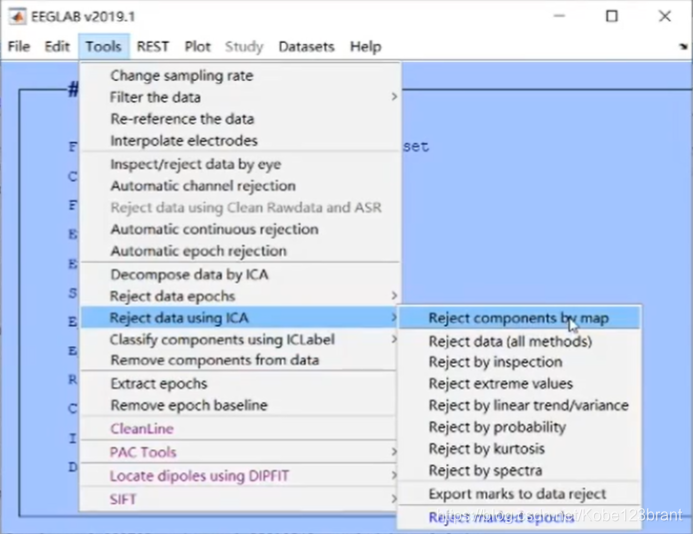Open the Plot menu
The width and height of the screenshot is (693, 534).
click(198, 46)
